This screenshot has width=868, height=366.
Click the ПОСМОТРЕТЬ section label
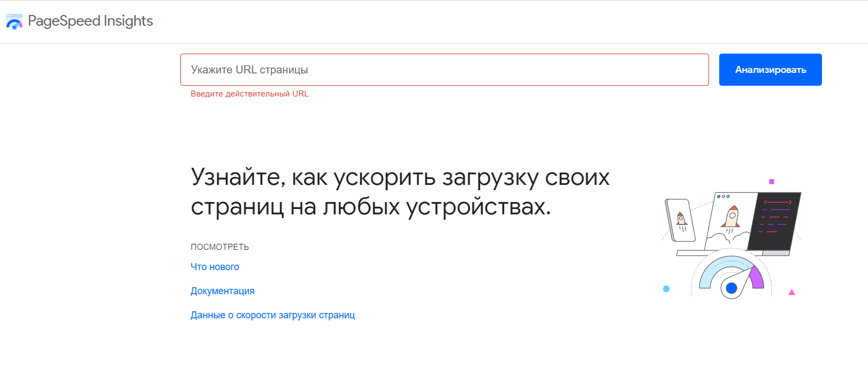(x=220, y=247)
